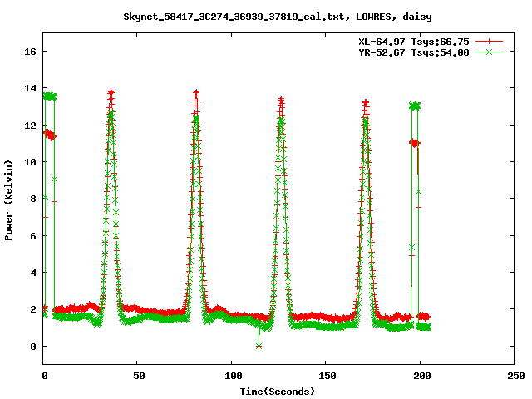The width and height of the screenshot is (532, 399).
Task: Click the red calibration segment near 11.5 Kelvin at start
Action: (x=50, y=135)
